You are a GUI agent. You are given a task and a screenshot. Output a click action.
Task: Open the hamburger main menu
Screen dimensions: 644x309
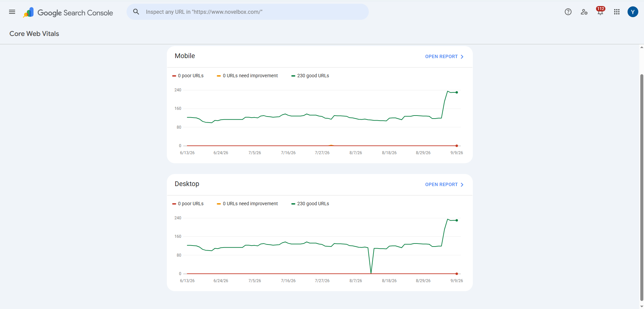click(12, 12)
